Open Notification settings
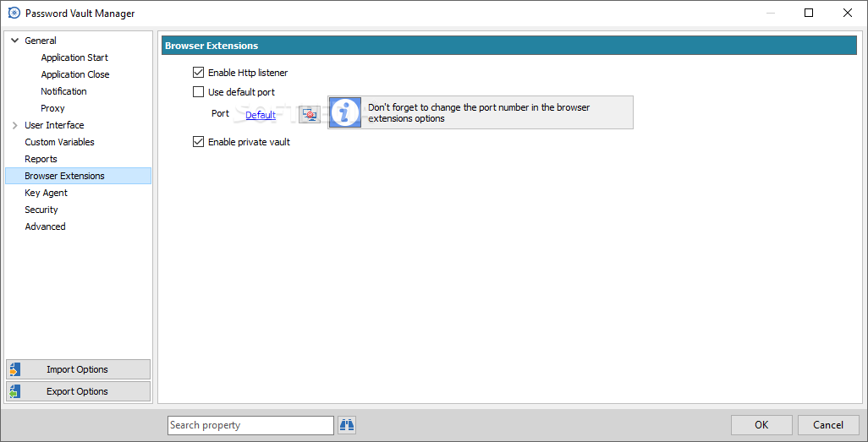 point(63,91)
